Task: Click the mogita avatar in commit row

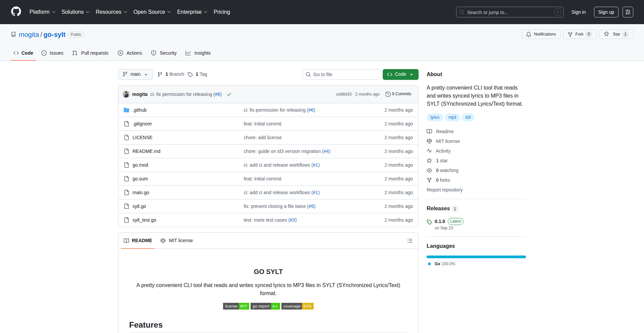Action: (126, 94)
